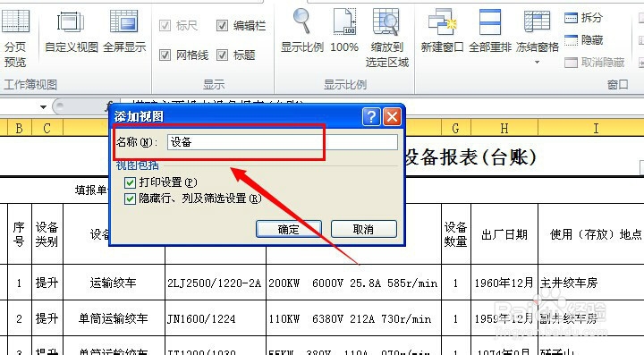644x355 pixels.
Task: Click cell 'JN1600/1224'
Action: click(x=215, y=318)
